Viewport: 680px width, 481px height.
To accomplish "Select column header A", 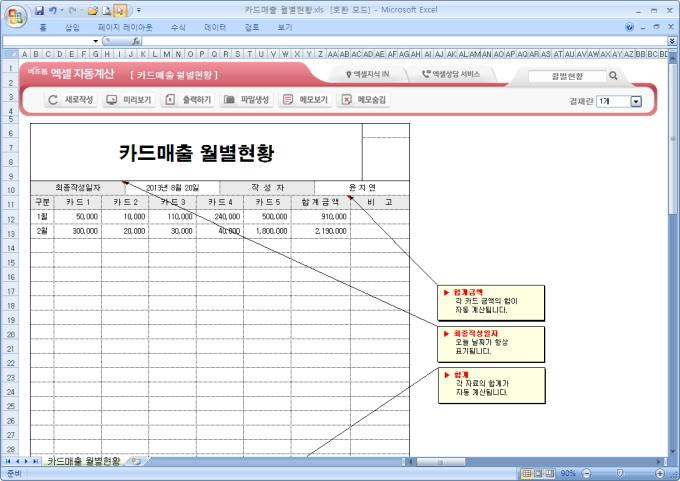I will click(x=24, y=54).
